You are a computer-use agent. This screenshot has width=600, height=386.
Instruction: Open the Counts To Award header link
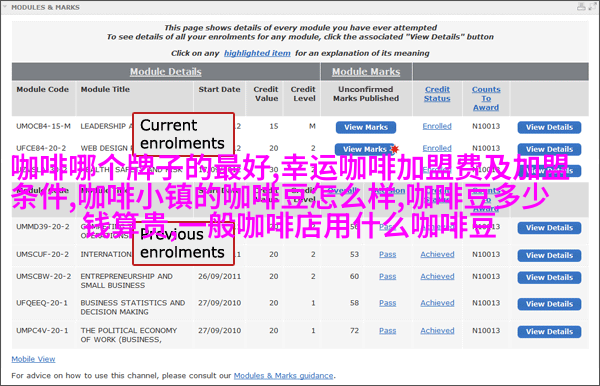(486, 98)
